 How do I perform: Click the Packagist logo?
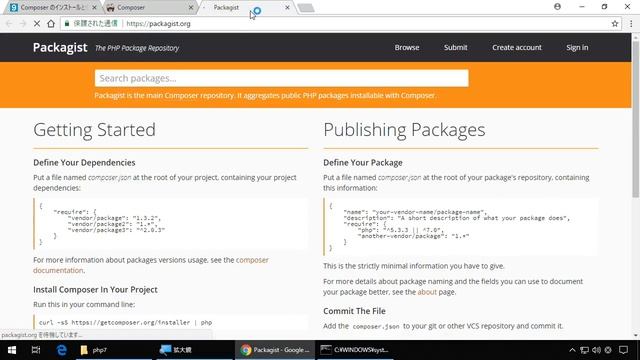tap(60, 47)
